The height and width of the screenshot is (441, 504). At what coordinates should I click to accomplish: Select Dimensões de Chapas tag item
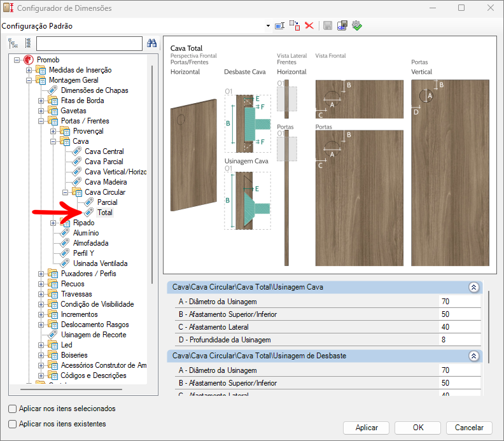[94, 90]
